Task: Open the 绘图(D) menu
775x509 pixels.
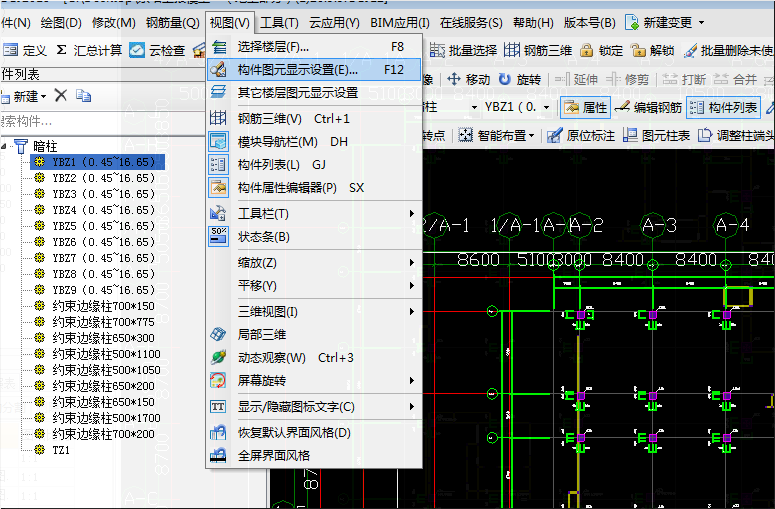Action: click(x=61, y=23)
